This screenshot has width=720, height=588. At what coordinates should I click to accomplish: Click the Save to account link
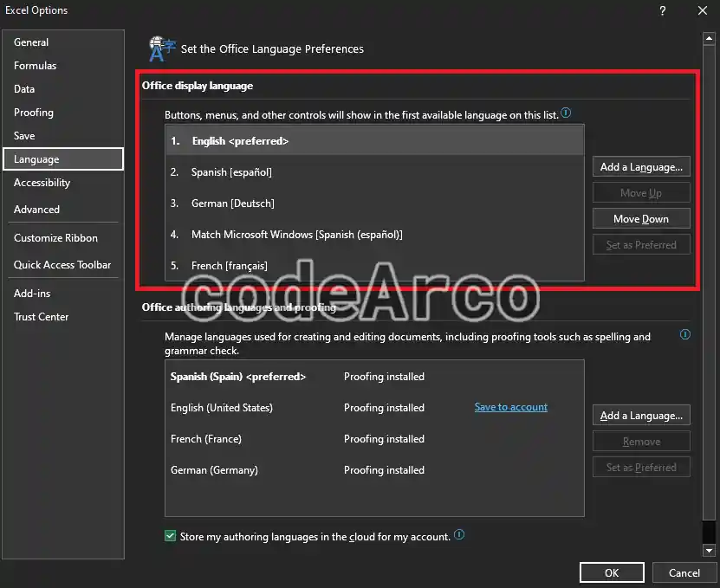510,407
